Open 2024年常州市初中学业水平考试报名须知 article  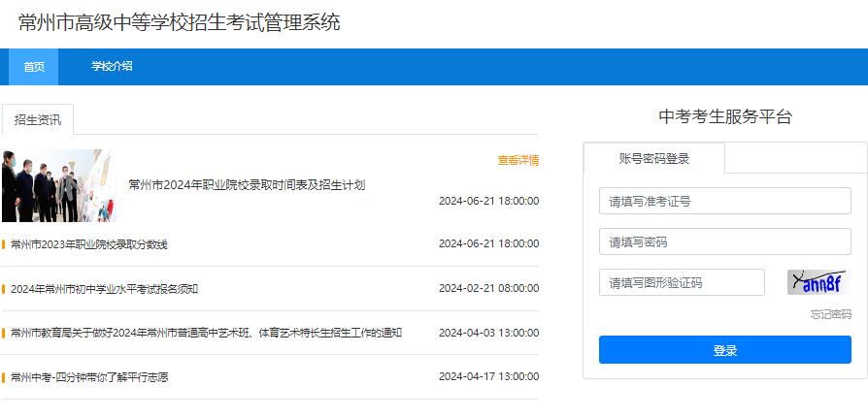[105, 289]
